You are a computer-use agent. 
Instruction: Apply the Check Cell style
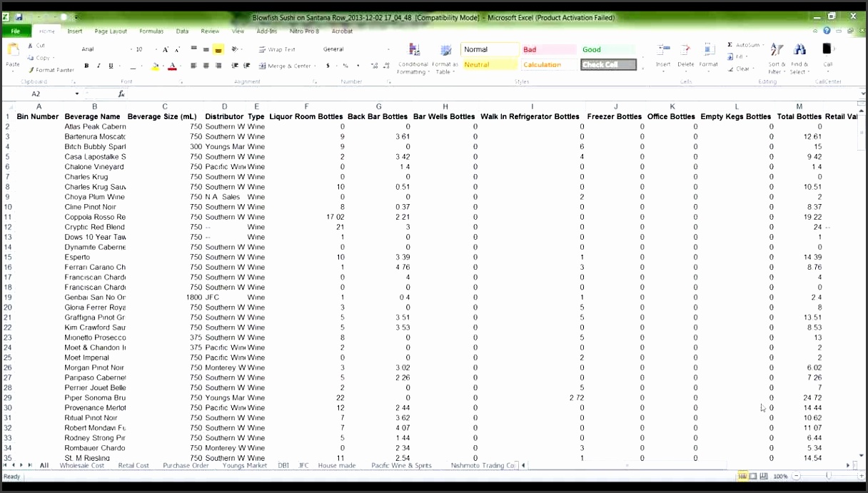tap(607, 64)
